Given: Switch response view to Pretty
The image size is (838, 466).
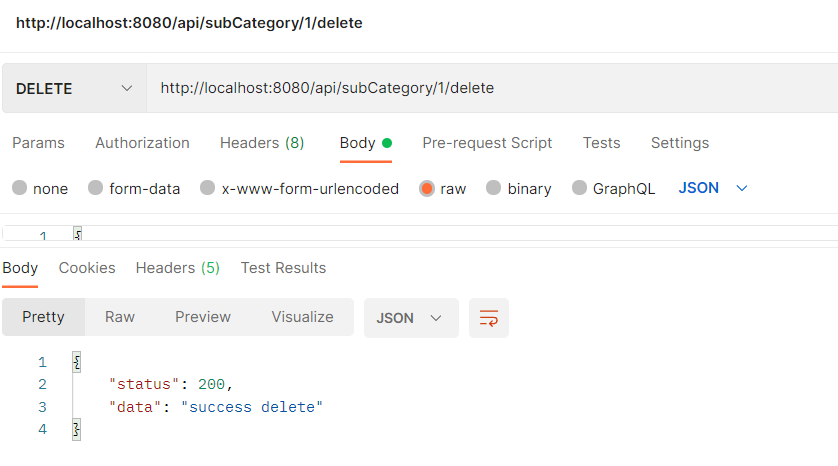Looking at the screenshot, I should coord(43,317).
